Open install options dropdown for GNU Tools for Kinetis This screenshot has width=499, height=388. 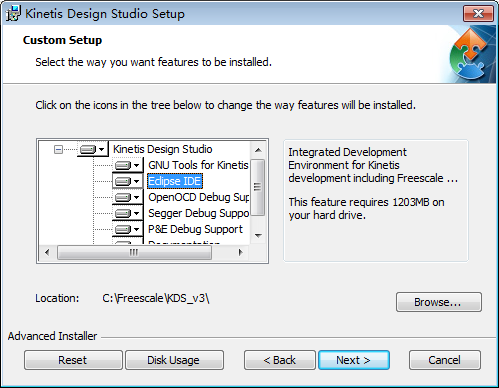pyautogui.click(x=128, y=165)
